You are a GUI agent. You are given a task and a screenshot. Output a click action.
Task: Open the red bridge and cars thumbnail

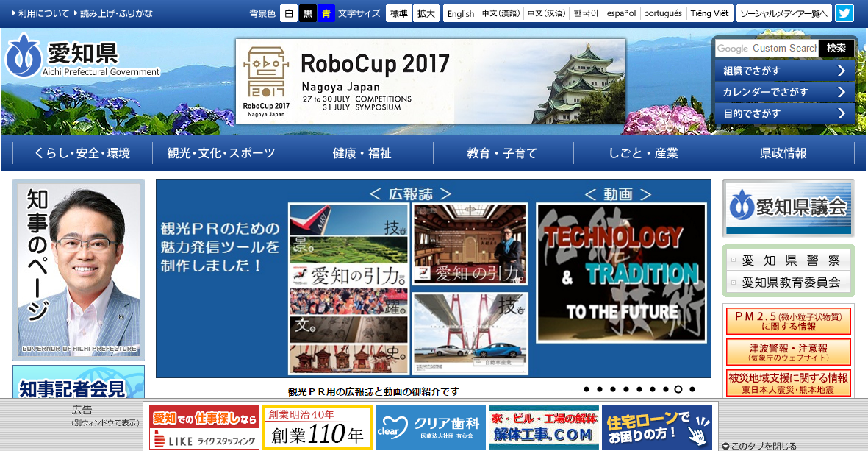point(470,333)
